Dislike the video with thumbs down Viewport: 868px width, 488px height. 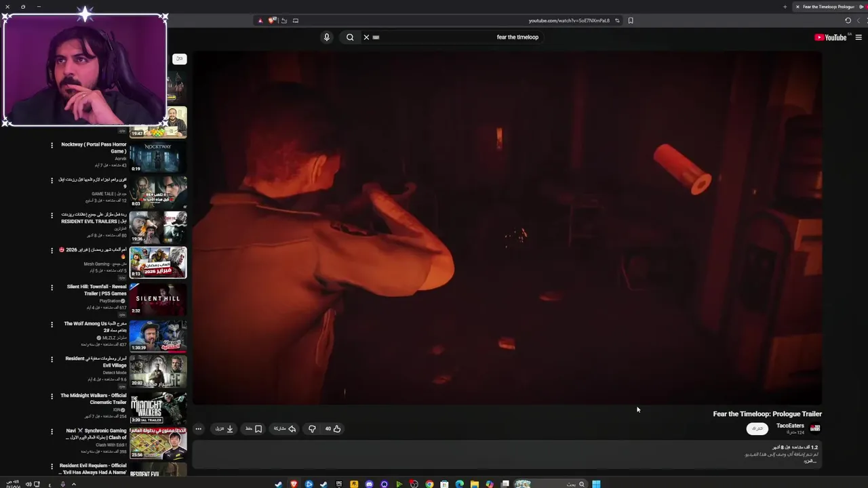click(312, 428)
